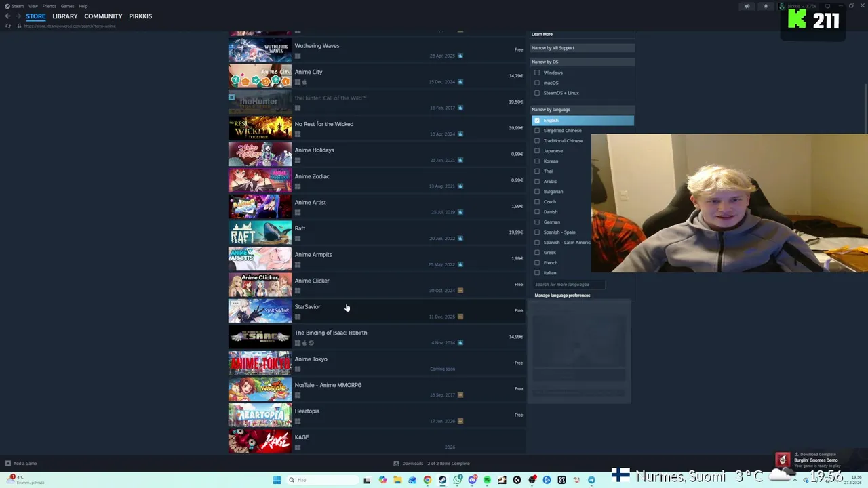The image size is (868, 488).
Task: Open the Windows Start menu
Action: click(x=277, y=480)
